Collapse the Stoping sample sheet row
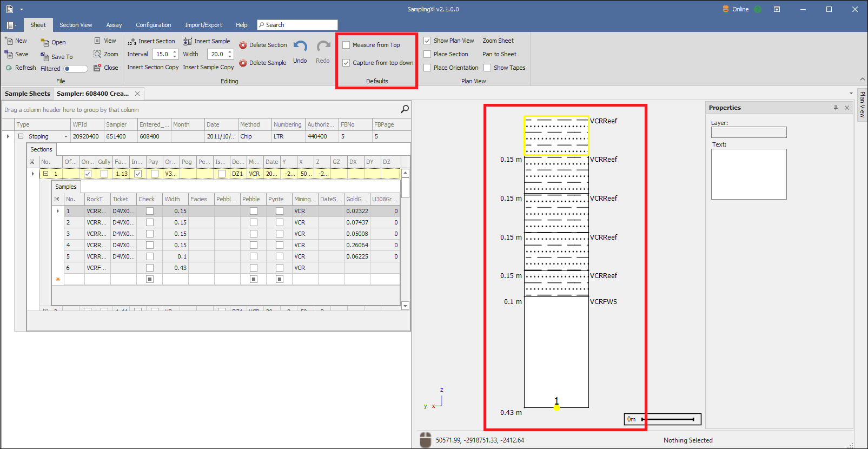 coord(21,136)
